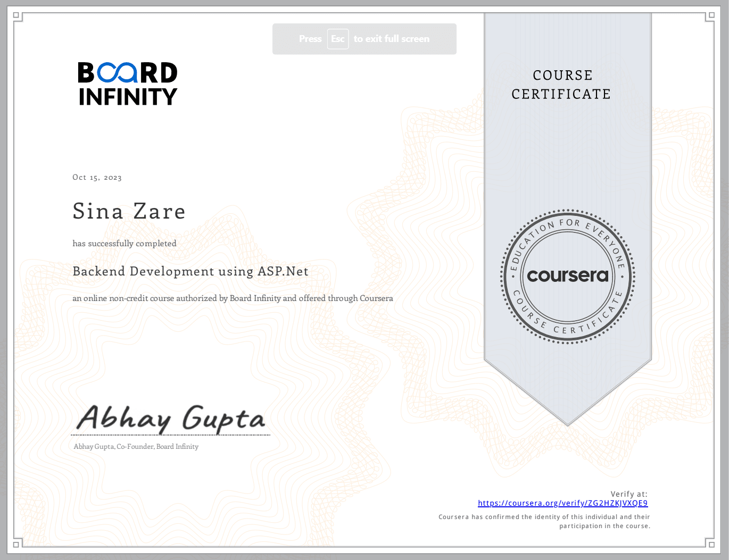Click the "an online non-credit course" description
This screenshot has width=729, height=560.
(x=233, y=298)
